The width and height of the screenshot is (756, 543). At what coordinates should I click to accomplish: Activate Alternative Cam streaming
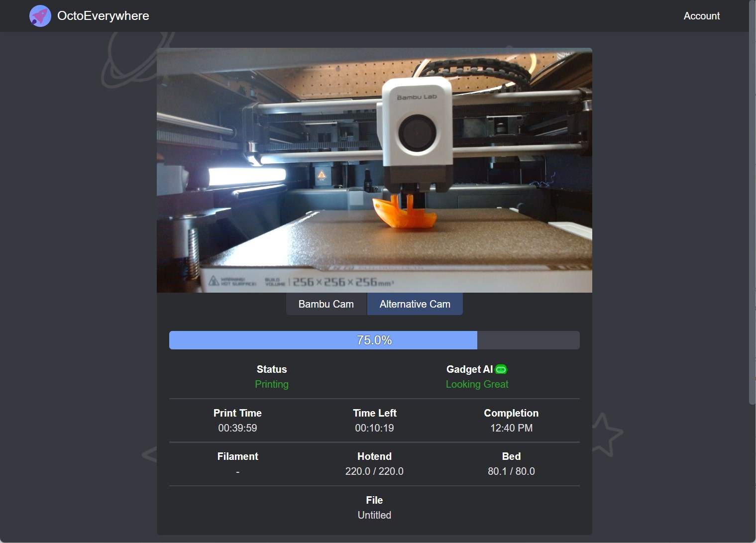(x=415, y=304)
